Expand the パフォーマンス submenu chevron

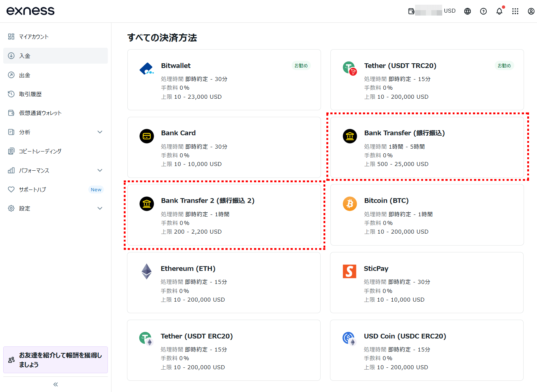(100, 170)
